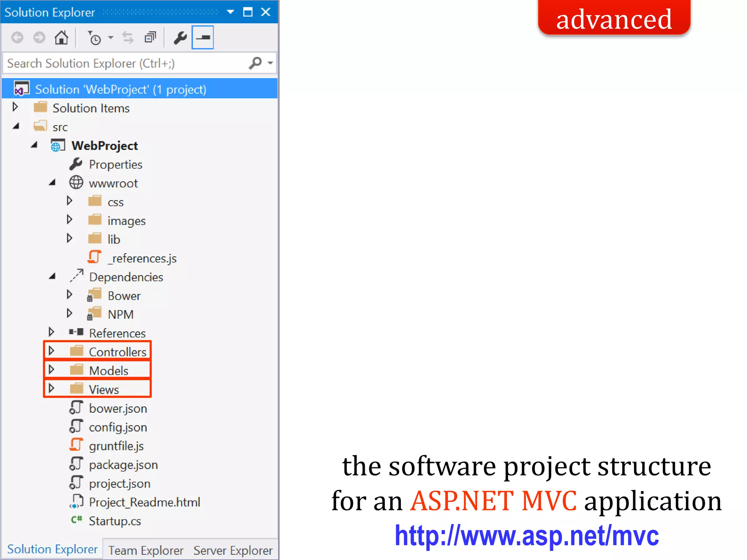Open Properties wrench icon in toolbar
The width and height of the screenshot is (747, 560).
point(180,38)
